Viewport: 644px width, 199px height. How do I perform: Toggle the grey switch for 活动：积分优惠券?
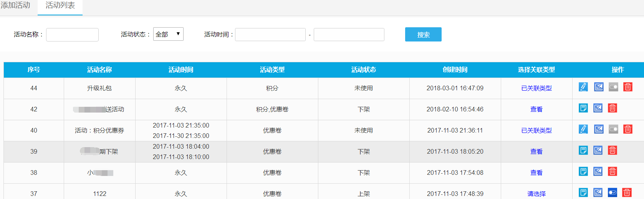click(613, 129)
